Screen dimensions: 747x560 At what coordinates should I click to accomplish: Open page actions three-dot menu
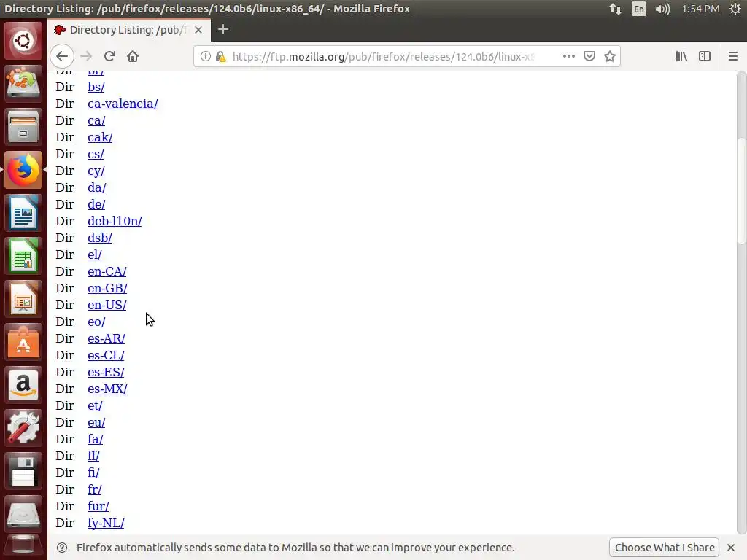(569, 56)
